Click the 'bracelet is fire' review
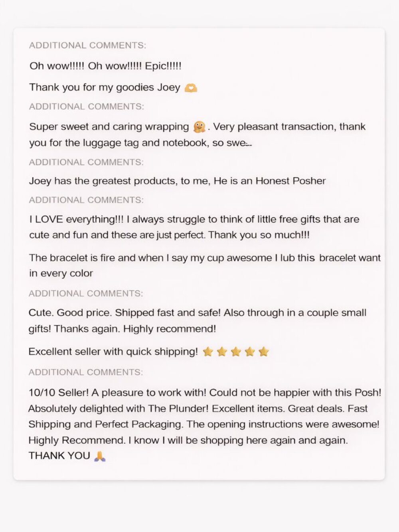 click(205, 265)
